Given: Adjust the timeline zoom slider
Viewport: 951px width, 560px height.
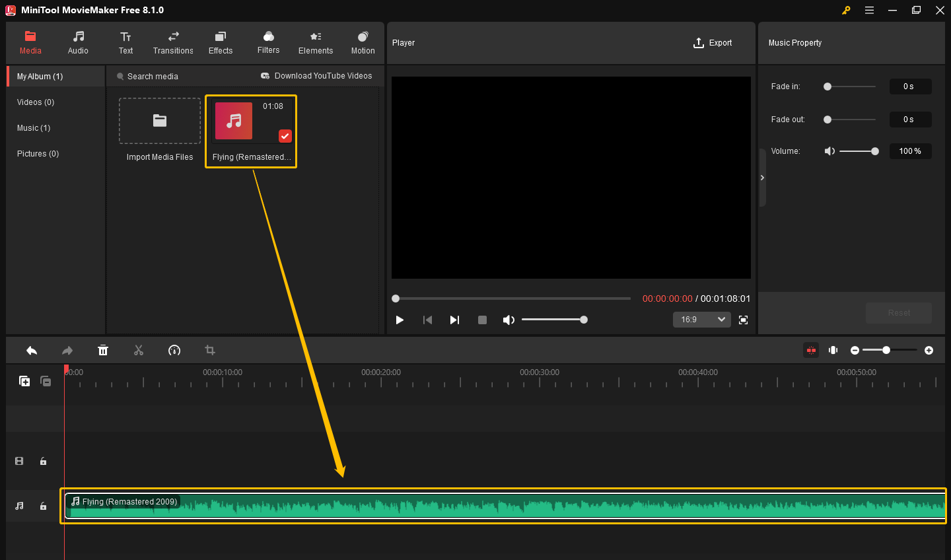Looking at the screenshot, I should 890,350.
